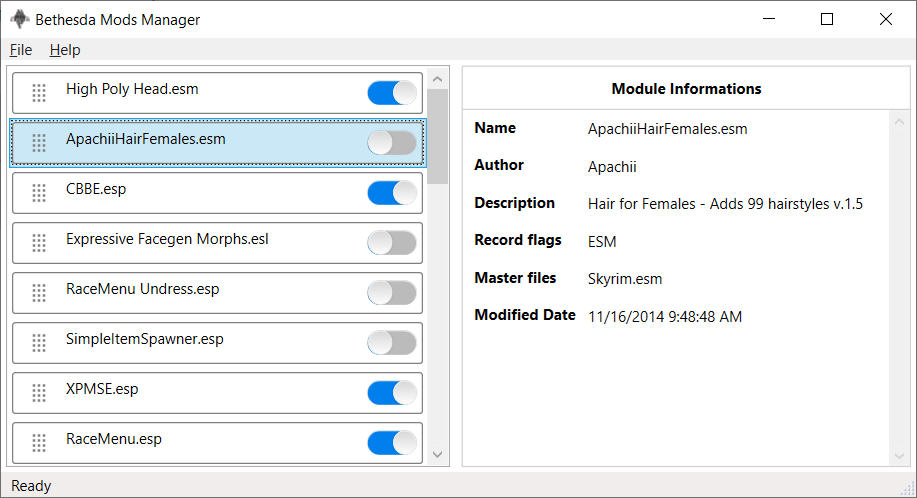
Task: Click the drag handle for High Poly Head.esm
Action: pyautogui.click(x=39, y=93)
